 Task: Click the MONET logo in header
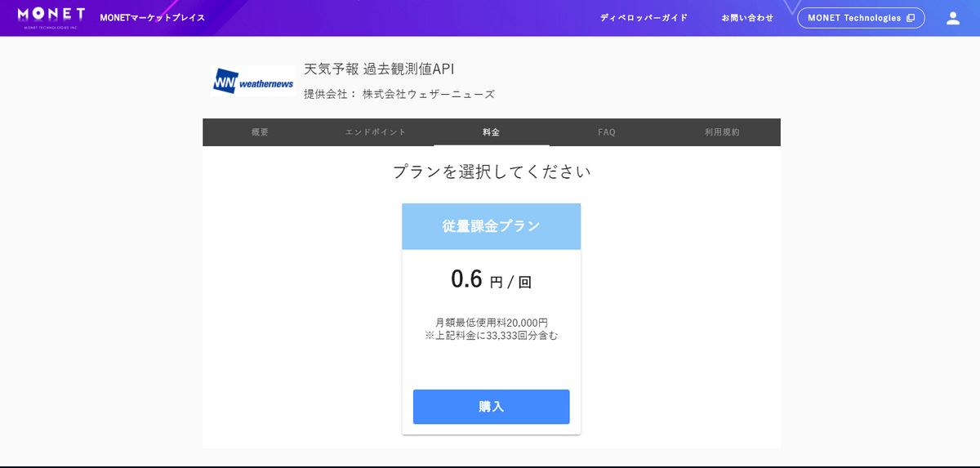tap(51, 17)
